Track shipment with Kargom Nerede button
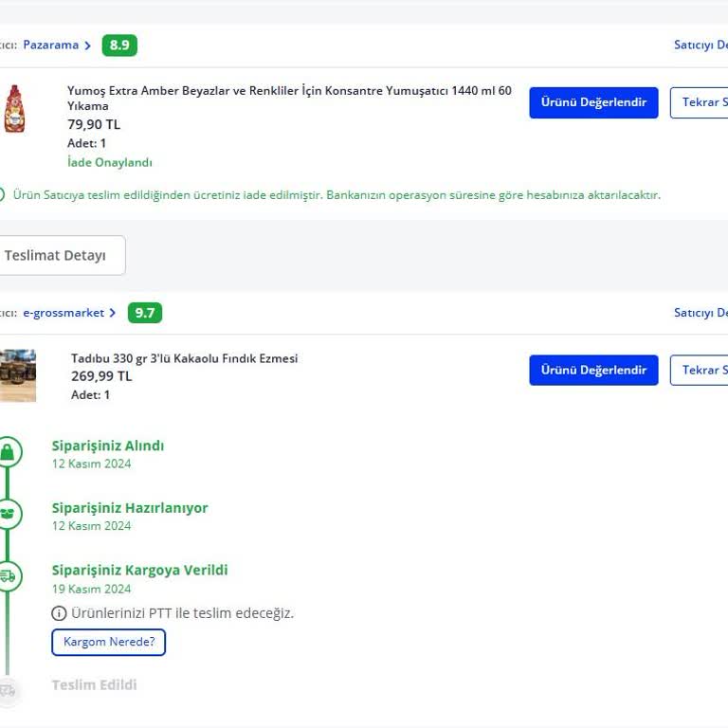The height and width of the screenshot is (728, 728). coord(108,642)
